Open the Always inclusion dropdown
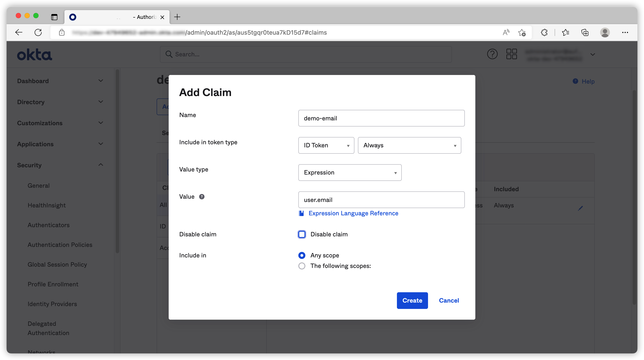The height and width of the screenshot is (360, 644). point(409,145)
